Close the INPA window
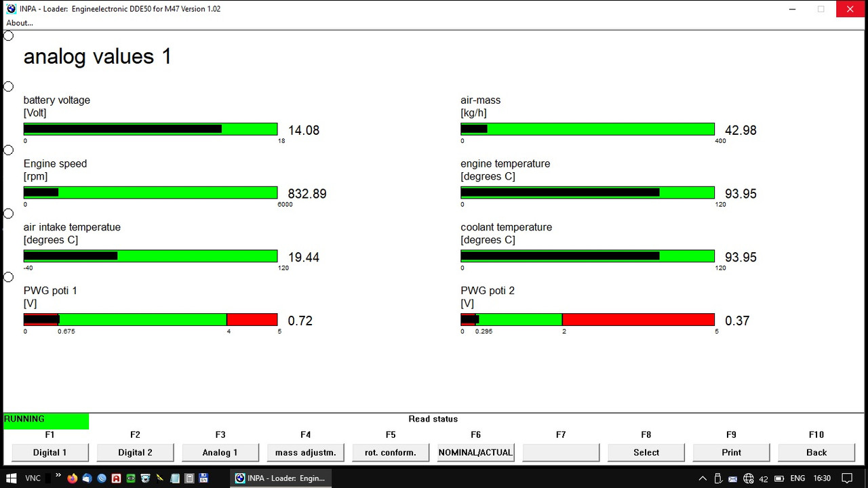Image resolution: width=868 pixels, height=488 pixels. [852, 9]
